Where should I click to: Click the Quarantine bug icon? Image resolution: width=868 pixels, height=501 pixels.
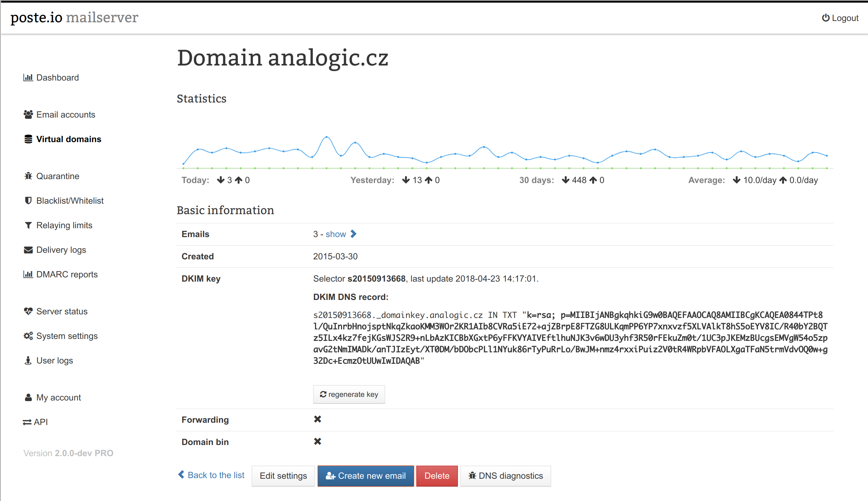pos(28,176)
